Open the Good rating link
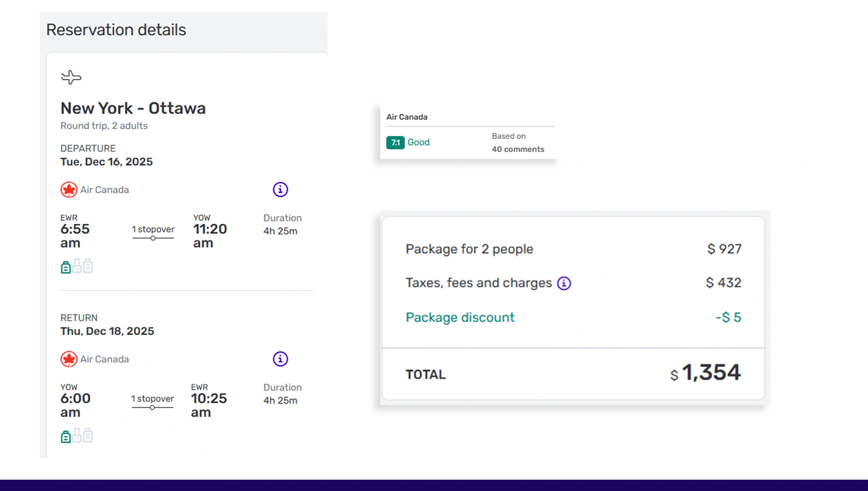Screen dimensions: 868x491 click(418, 142)
